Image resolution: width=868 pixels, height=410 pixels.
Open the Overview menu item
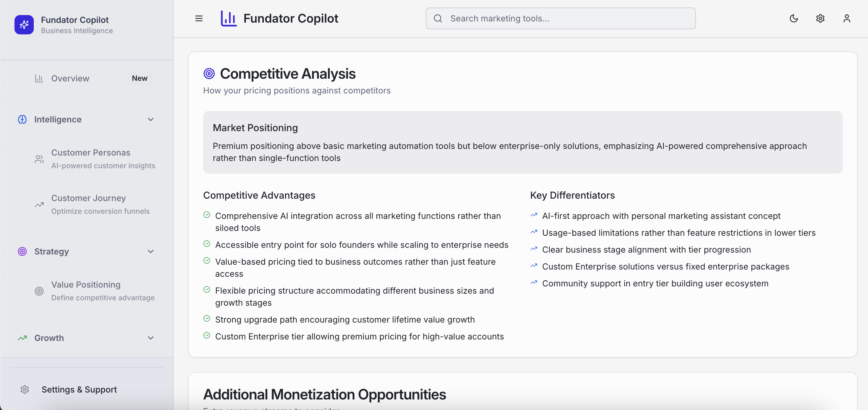coord(70,78)
